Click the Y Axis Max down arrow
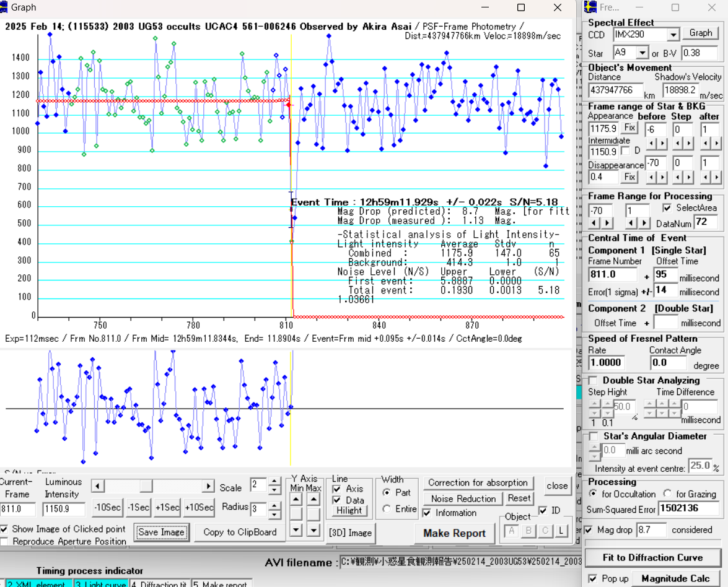 [x=314, y=529]
